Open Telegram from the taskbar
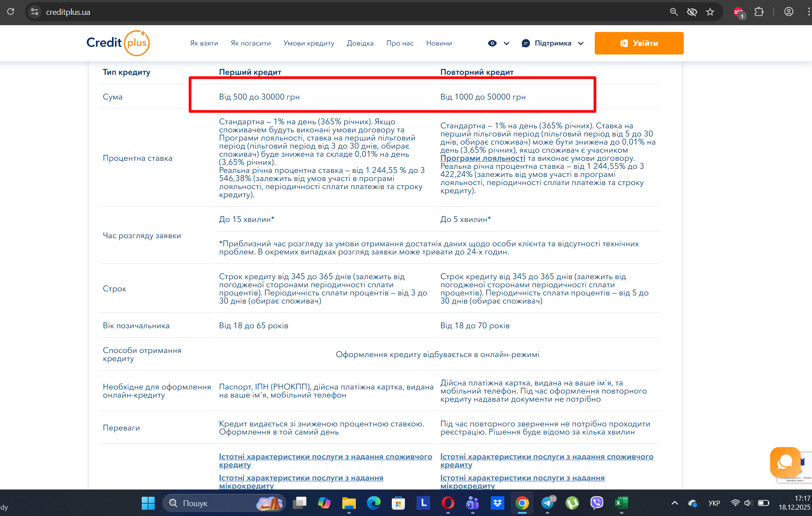The image size is (812, 516). click(548, 503)
